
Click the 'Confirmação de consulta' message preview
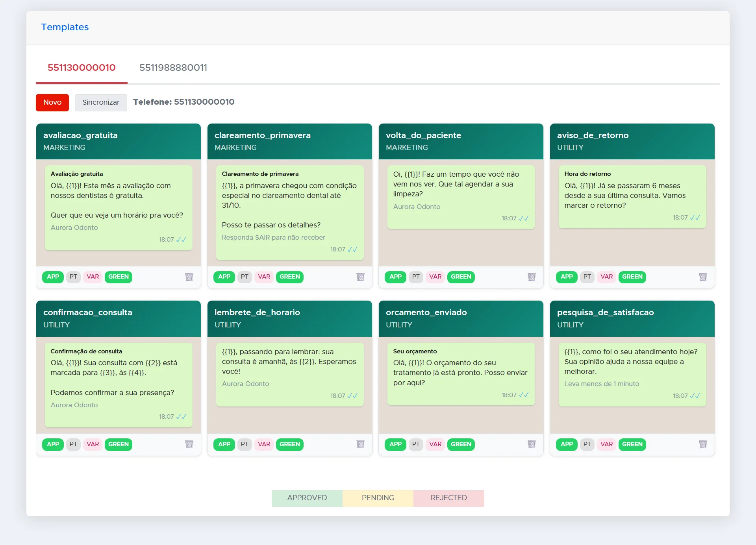click(119, 385)
